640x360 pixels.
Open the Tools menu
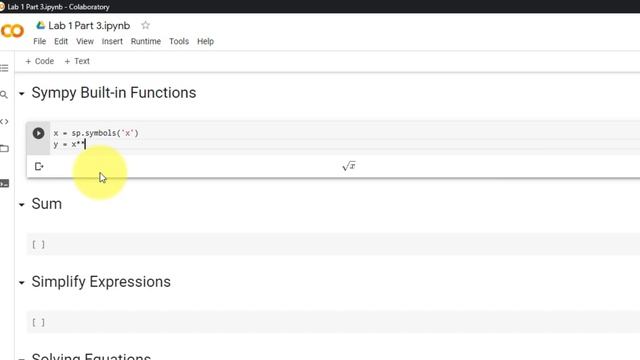pos(179,41)
